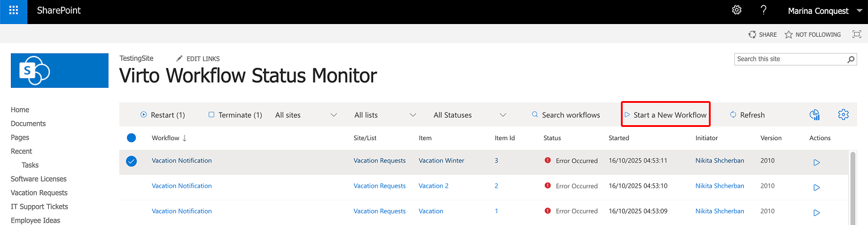Go to Home in left navigation
The height and width of the screenshot is (225, 868).
pos(20,109)
